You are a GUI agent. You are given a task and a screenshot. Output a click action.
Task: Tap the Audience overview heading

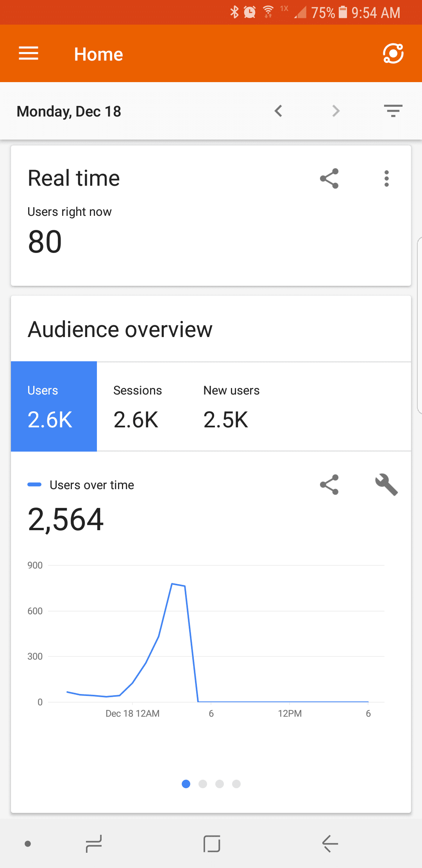pyautogui.click(x=120, y=329)
